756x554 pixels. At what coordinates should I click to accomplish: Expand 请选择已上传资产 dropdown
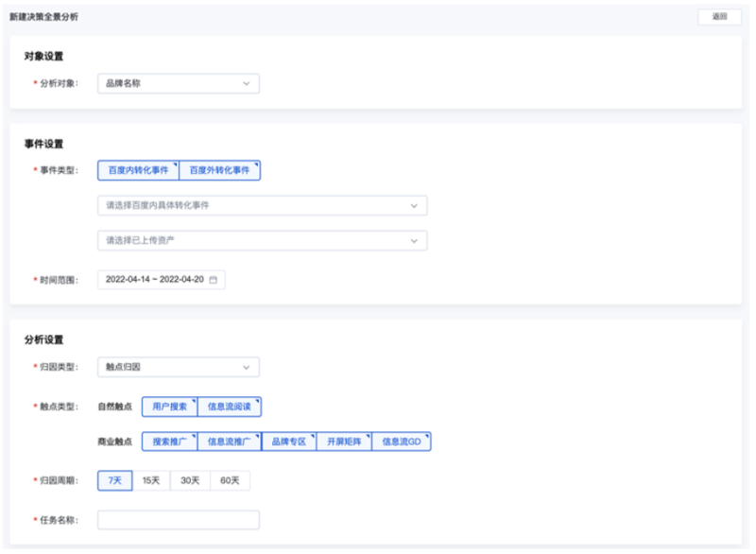[262, 241]
